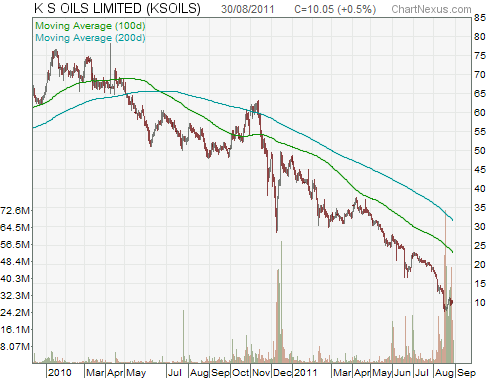Viewport: 498px width, 378px height.
Task: Click the 2010 label on the time axis
Action: click(60, 372)
